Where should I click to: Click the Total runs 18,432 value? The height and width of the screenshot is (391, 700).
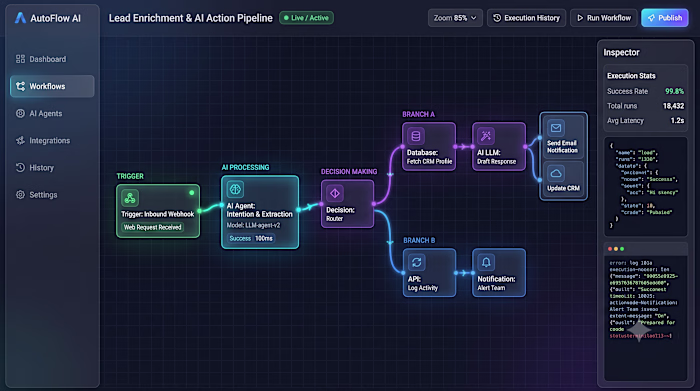coord(673,106)
